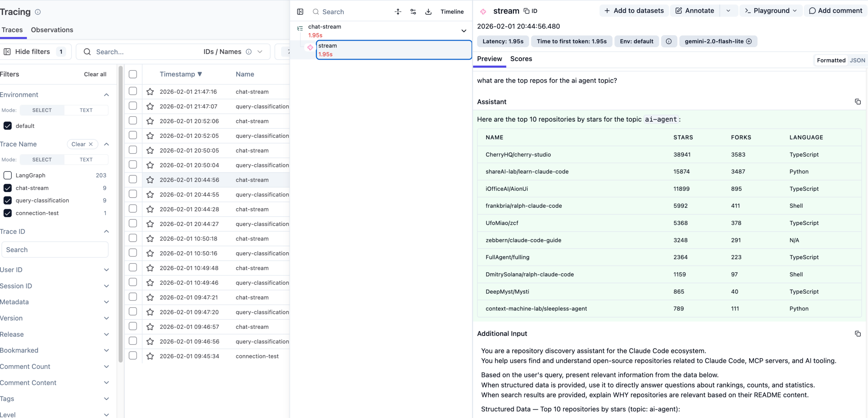868x418 pixels.
Task: Switch output view to JSON
Action: point(857,60)
